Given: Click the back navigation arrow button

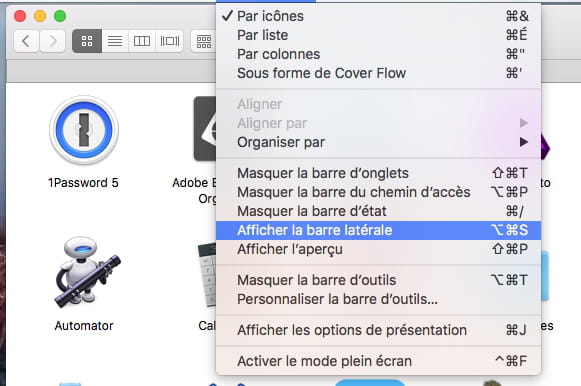Looking at the screenshot, I should pos(26,41).
